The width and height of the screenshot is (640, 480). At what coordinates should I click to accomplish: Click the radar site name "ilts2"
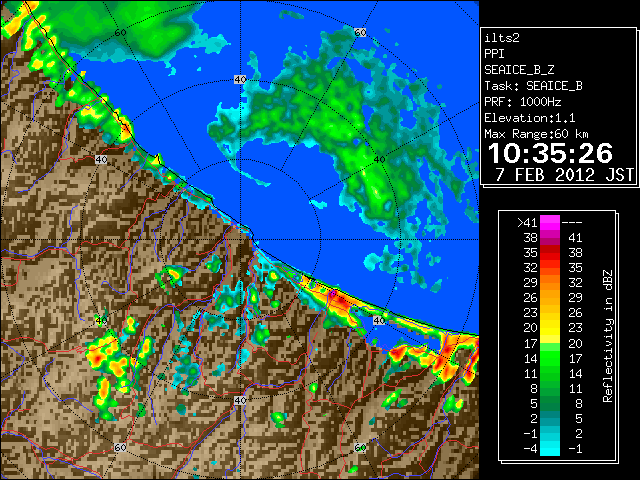click(502, 38)
